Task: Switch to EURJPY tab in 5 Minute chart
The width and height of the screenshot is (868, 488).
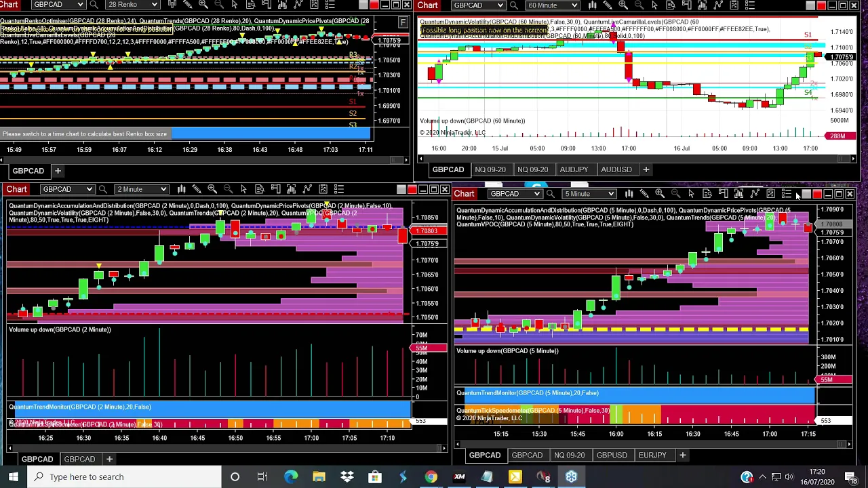Action: (x=652, y=455)
